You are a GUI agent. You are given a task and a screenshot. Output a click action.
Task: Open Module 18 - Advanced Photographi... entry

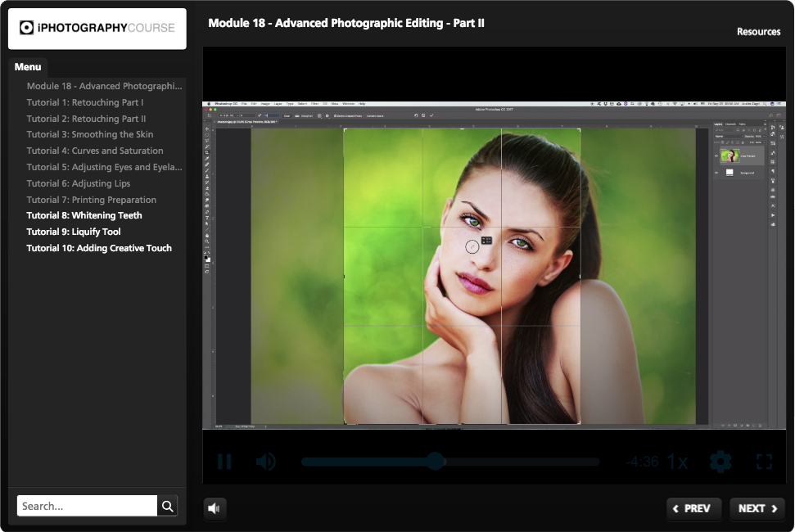[105, 86]
